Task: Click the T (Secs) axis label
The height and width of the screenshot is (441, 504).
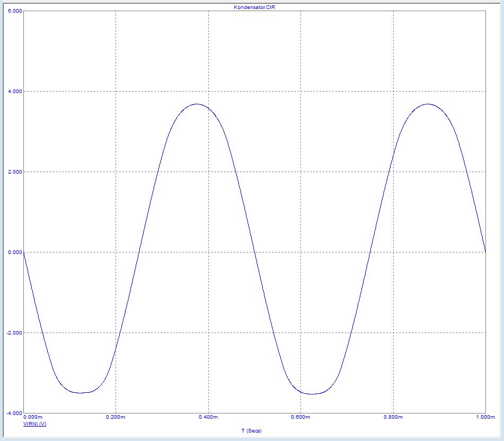Action: (251, 431)
